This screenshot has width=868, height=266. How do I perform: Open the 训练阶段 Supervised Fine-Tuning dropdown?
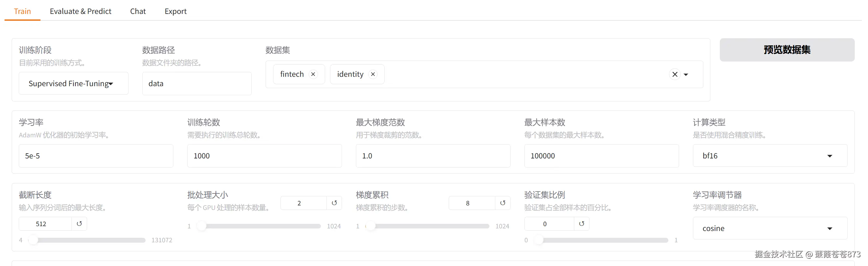73,83
